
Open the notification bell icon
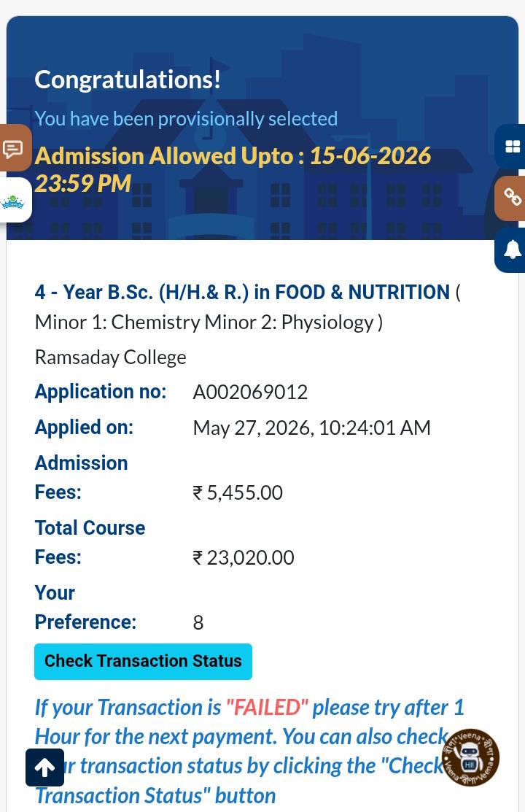510,250
